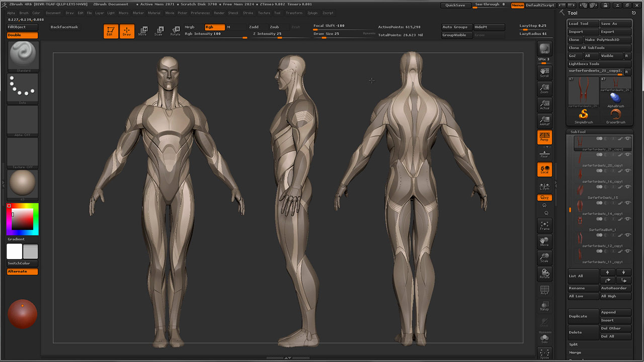This screenshot has width=644, height=362.
Task: Select the Move transpose icon
Action: (143, 30)
